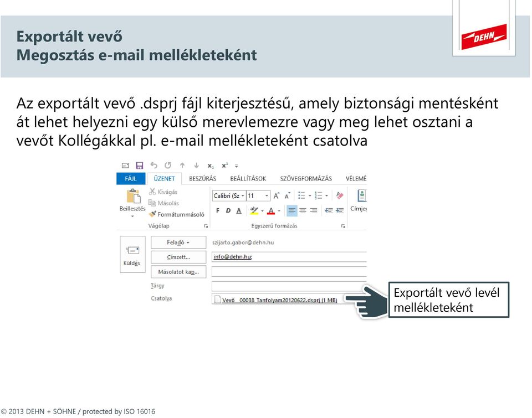
Task: Click Másolás copy command
Action: pos(164,203)
